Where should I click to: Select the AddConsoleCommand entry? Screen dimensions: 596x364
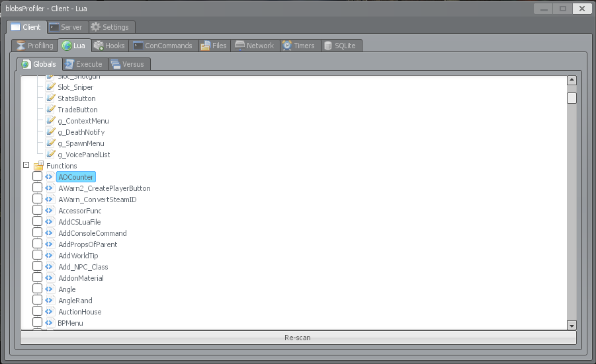coord(93,233)
